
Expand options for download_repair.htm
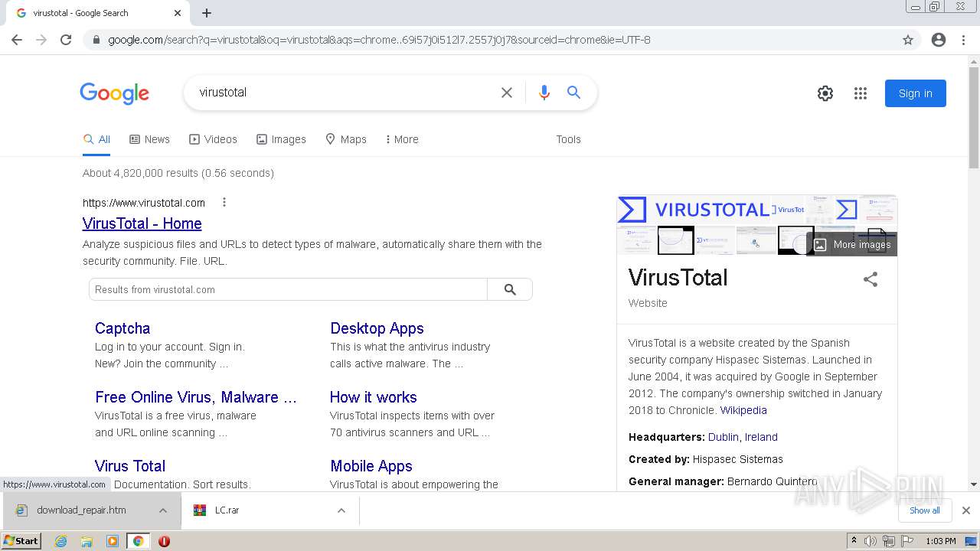click(163, 510)
